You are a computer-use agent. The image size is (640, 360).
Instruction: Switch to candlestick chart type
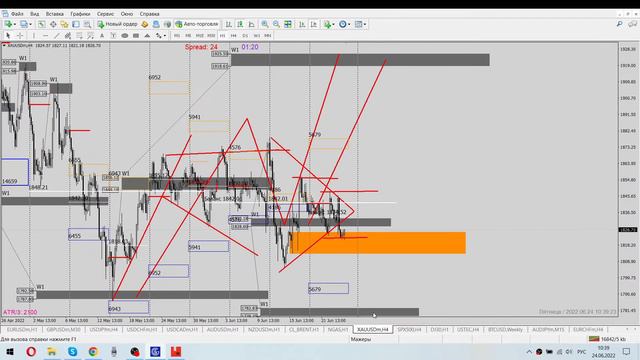[240, 24]
